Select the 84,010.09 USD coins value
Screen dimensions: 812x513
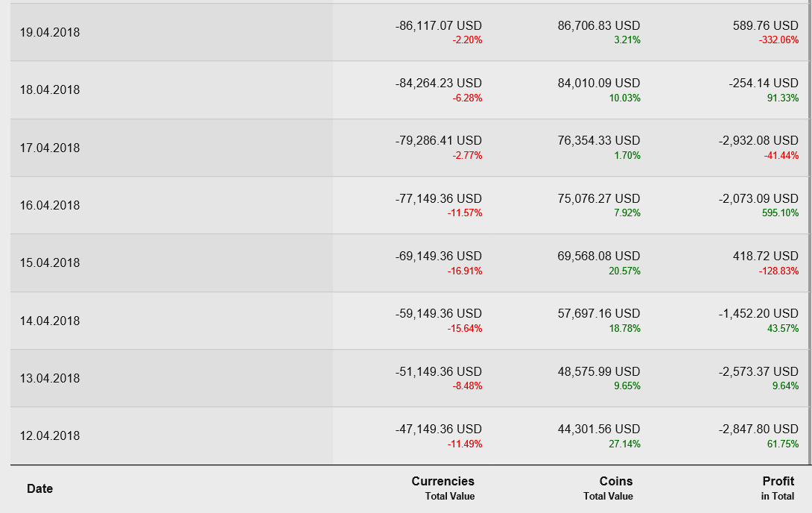(x=598, y=83)
